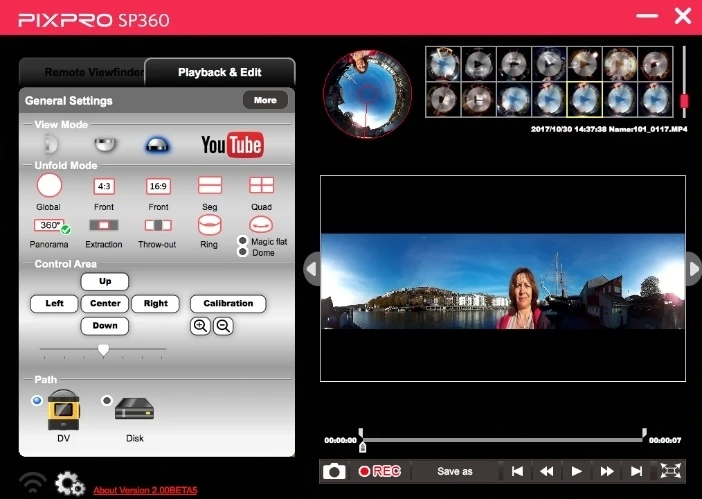This screenshot has width=702, height=499.
Task: Select the 360° Panorama unfold mode
Action: click(x=50, y=225)
